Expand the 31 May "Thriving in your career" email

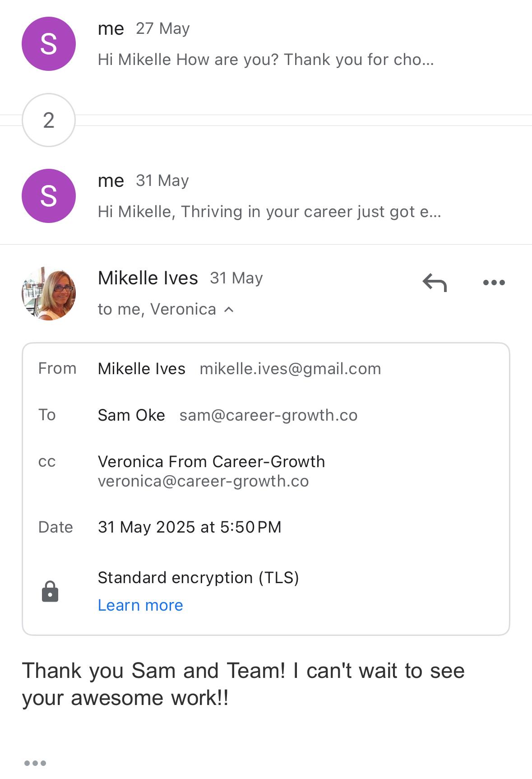pos(269,211)
